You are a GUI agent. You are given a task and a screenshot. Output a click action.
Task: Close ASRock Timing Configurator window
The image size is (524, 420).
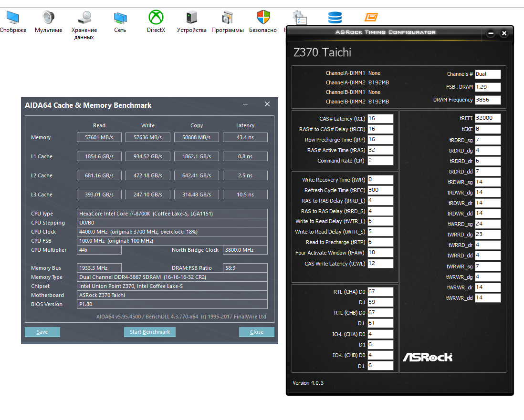[x=504, y=33]
